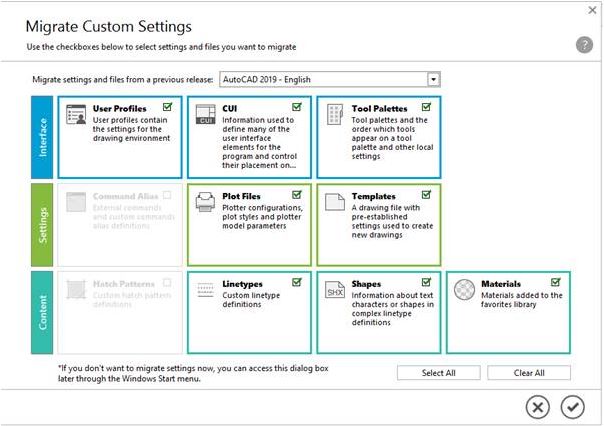604x426 pixels.
Task: Click the Templates title text
Action: pyautogui.click(x=374, y=196)
